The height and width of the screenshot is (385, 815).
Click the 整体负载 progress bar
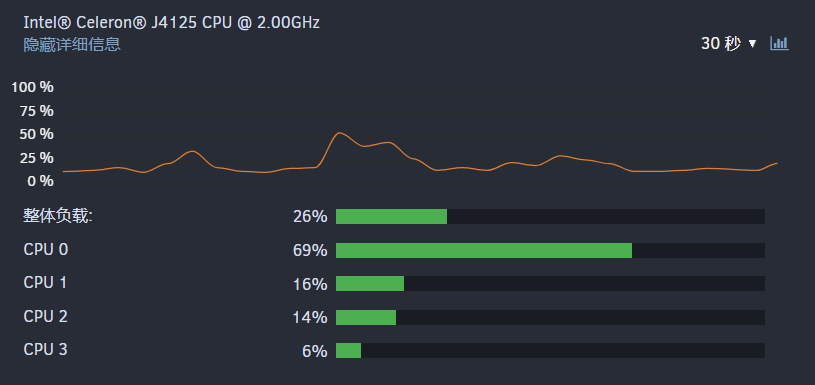[x=550, y=217]
